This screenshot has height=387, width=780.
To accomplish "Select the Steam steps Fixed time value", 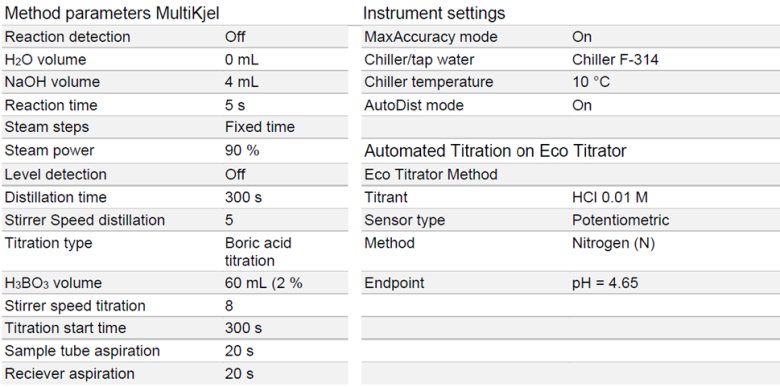I will point(260,127).
